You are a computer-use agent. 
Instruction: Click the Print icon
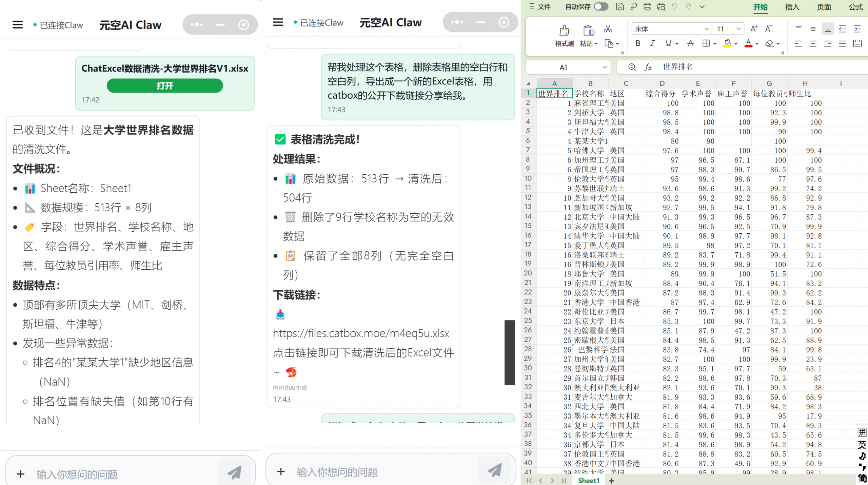(x=647, y=6)
